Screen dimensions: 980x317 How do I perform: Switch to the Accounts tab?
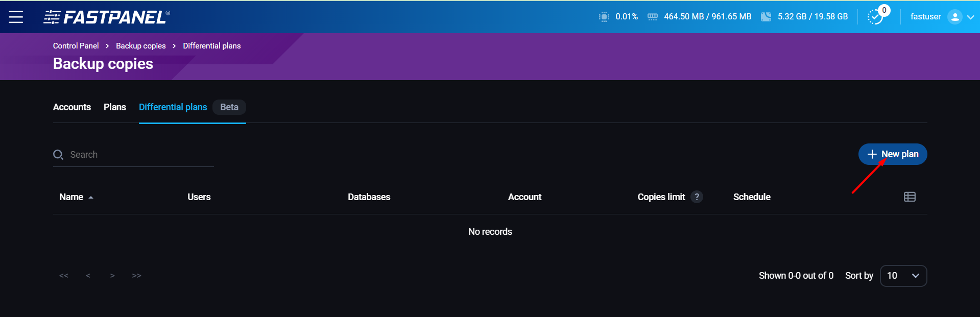click(72, 107)
